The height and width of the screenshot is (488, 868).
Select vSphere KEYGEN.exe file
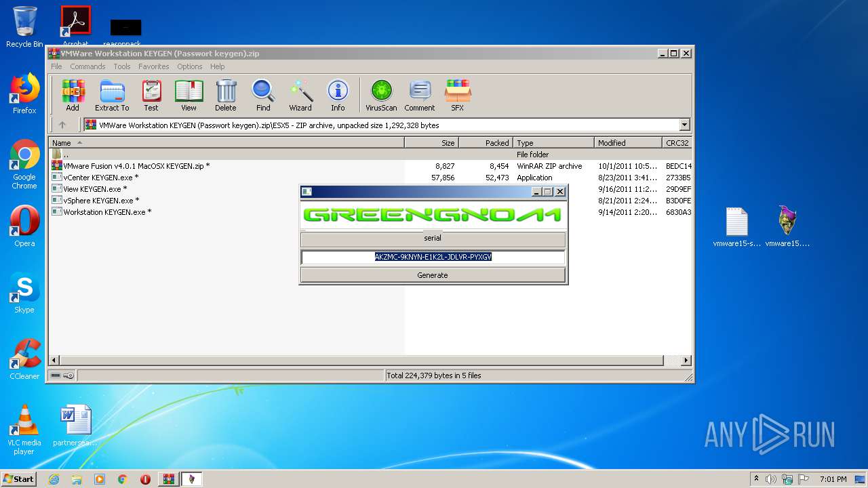coord(174,201)
